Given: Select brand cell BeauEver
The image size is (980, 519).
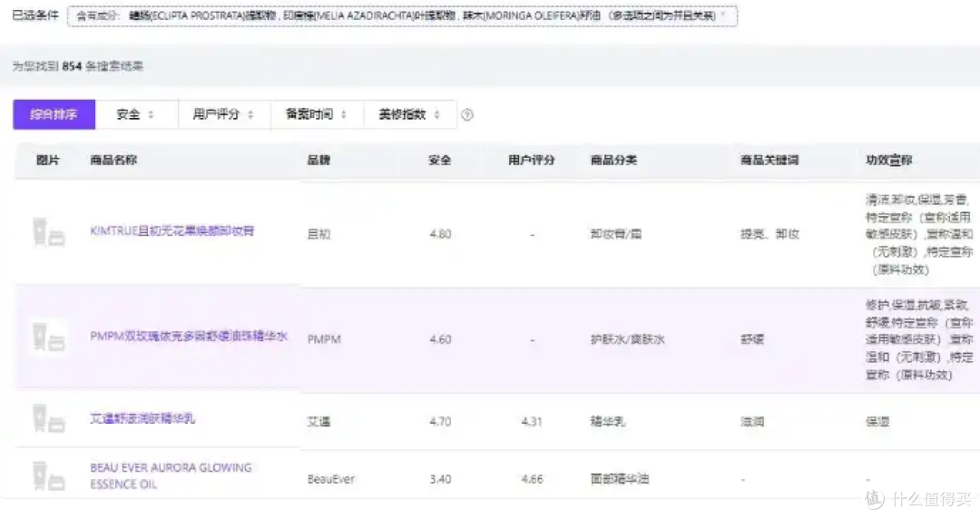Looking at the screenshot, I should (x=330, y=479).
